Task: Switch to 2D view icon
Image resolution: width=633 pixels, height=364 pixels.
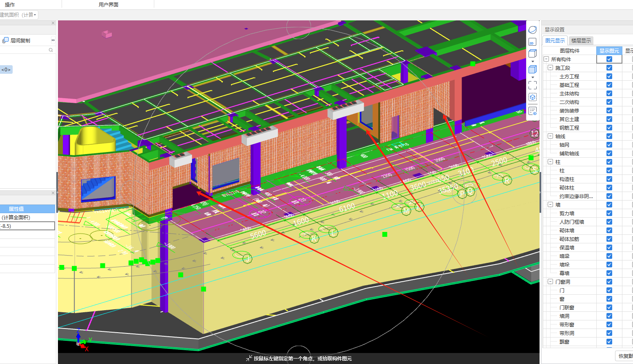Action: pos(532,42)
